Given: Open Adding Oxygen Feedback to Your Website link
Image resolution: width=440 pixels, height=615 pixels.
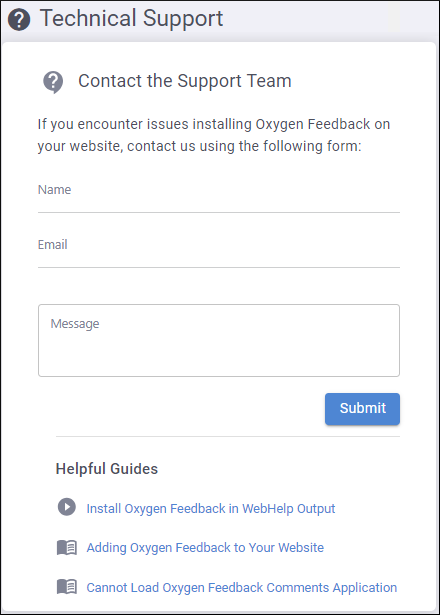Looking at the screenshot, I should pyautogui.click(x=205, y=548).
